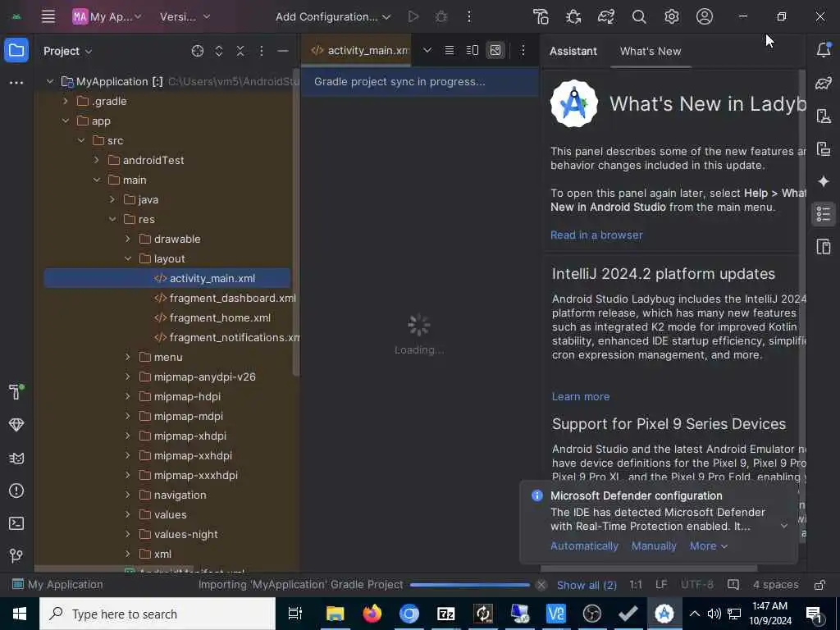
Task: Select the activity_main.xml editor tab
Action: [357, 50]
